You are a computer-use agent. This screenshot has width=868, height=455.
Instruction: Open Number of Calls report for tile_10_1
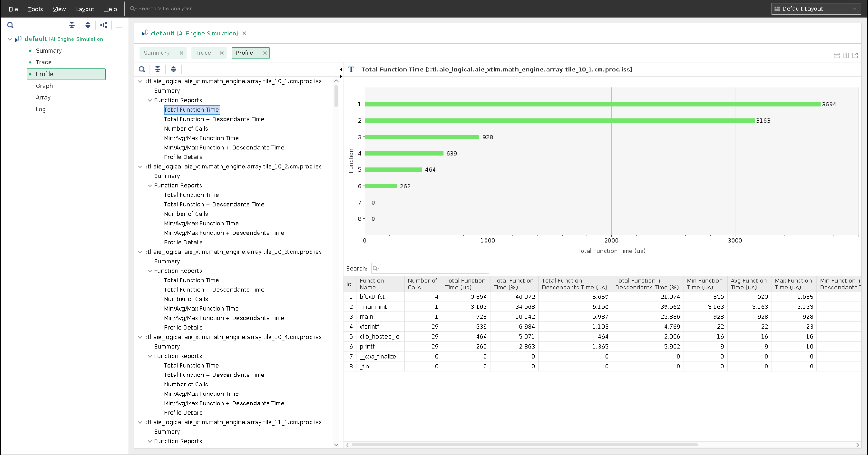[186, 129]
